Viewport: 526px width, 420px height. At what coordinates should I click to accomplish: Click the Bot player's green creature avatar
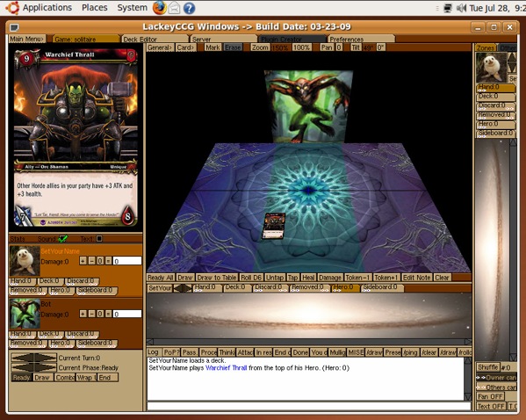pos(25,314)
